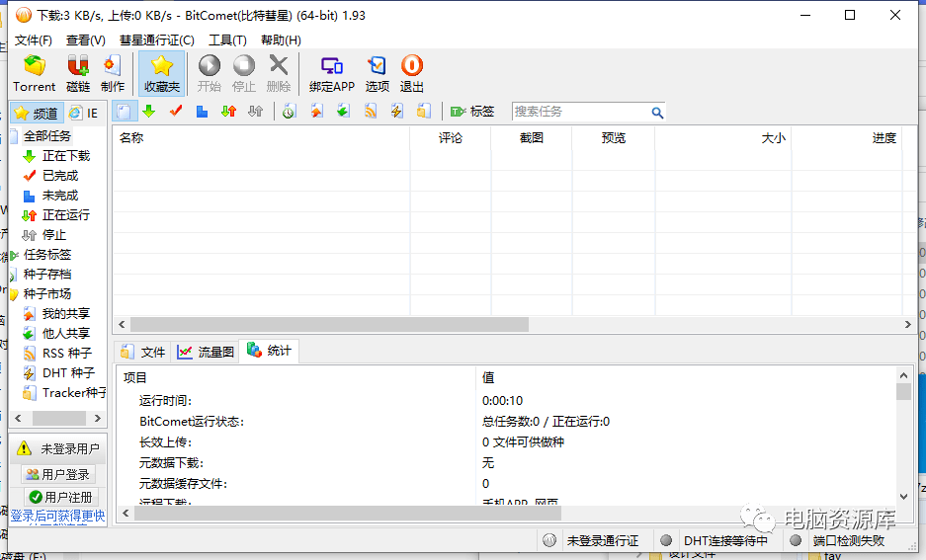The width and height of the screenshot is (926, 560).
Task: Open the 帮助(H) menu
Action: (x=281, y=40)
